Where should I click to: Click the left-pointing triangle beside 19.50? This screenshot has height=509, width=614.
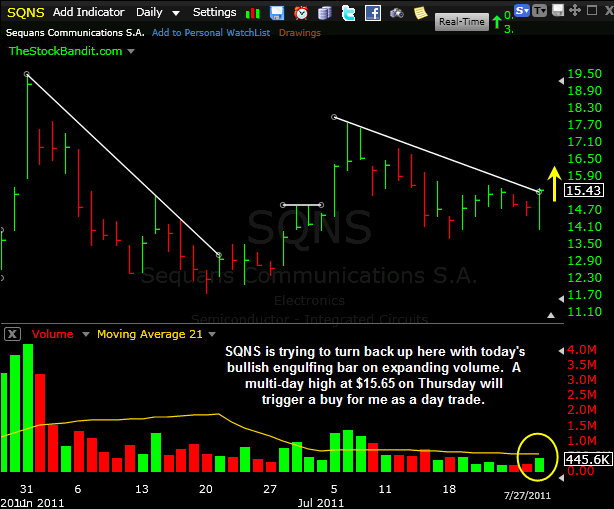pyautogui.click(x=561, y=81)
